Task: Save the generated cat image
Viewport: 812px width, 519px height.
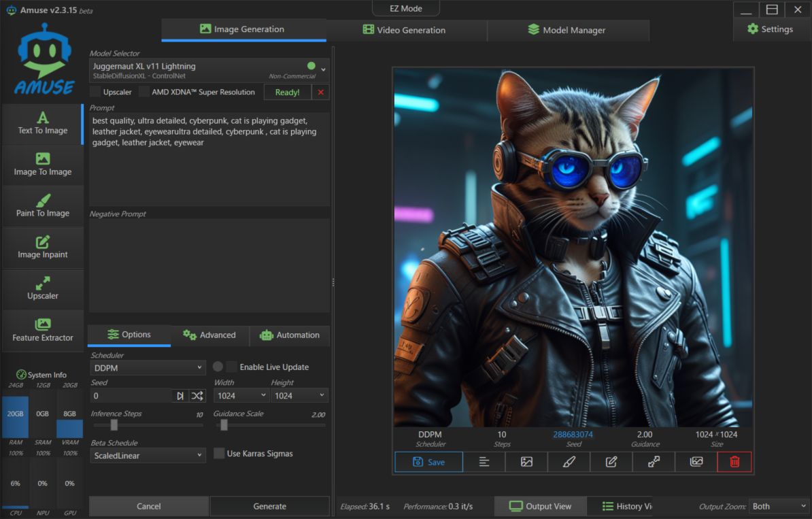Action: 428,462
